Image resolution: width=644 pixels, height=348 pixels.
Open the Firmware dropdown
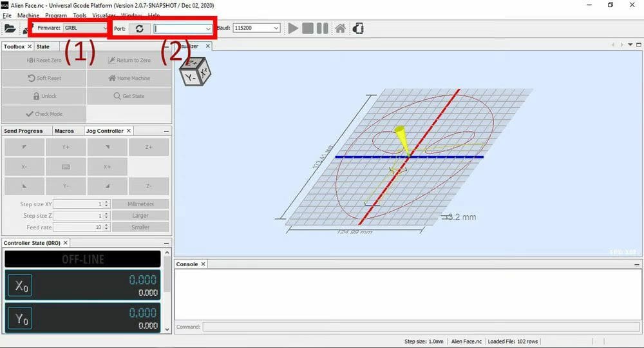click(x=86, y=28)
